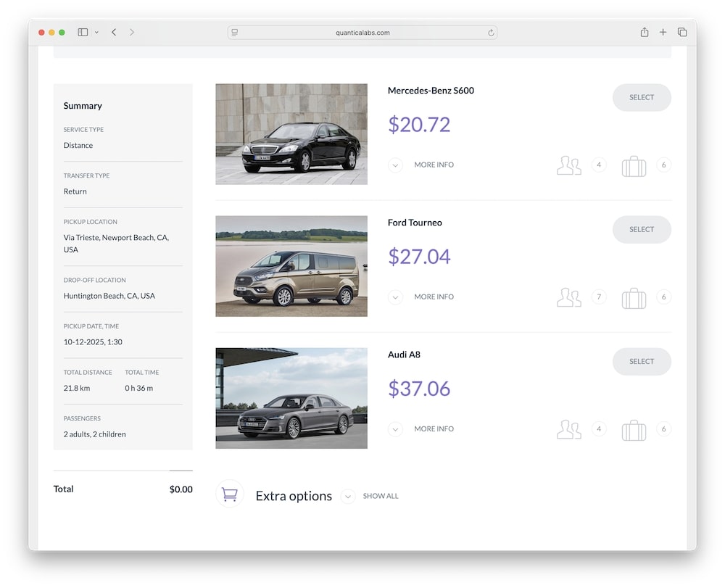Select the Ford Tourneo vehicle
Screen dimensions: 725x588
coord(642,229)
